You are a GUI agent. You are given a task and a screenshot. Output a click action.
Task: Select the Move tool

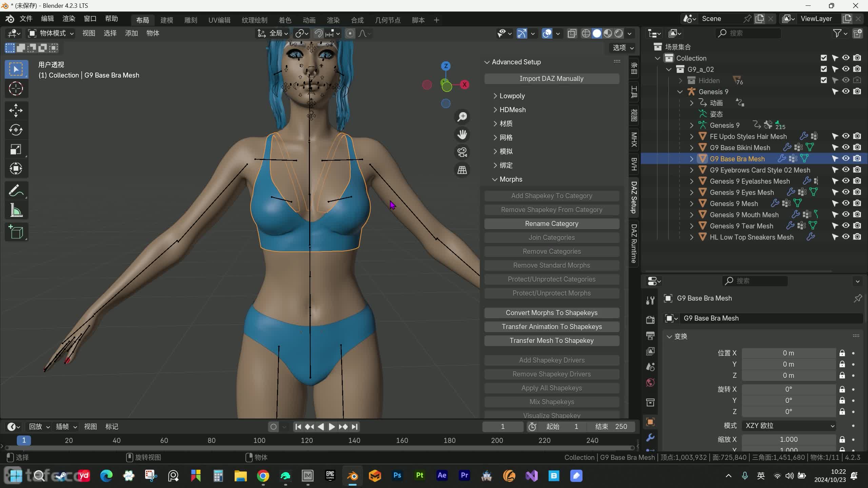(x=16, y=110)
